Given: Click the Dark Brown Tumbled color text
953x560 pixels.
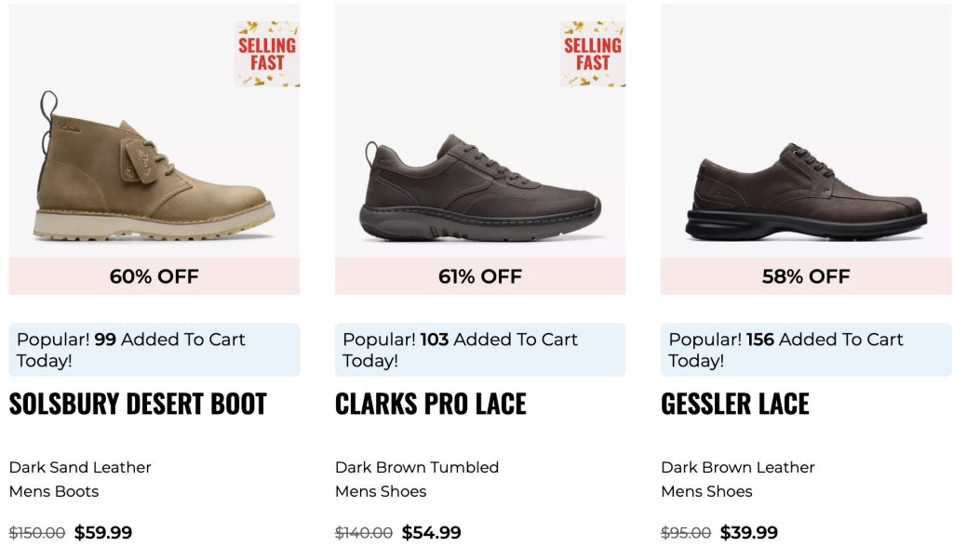Looking at the screenshot, I should tap(417, 467).
